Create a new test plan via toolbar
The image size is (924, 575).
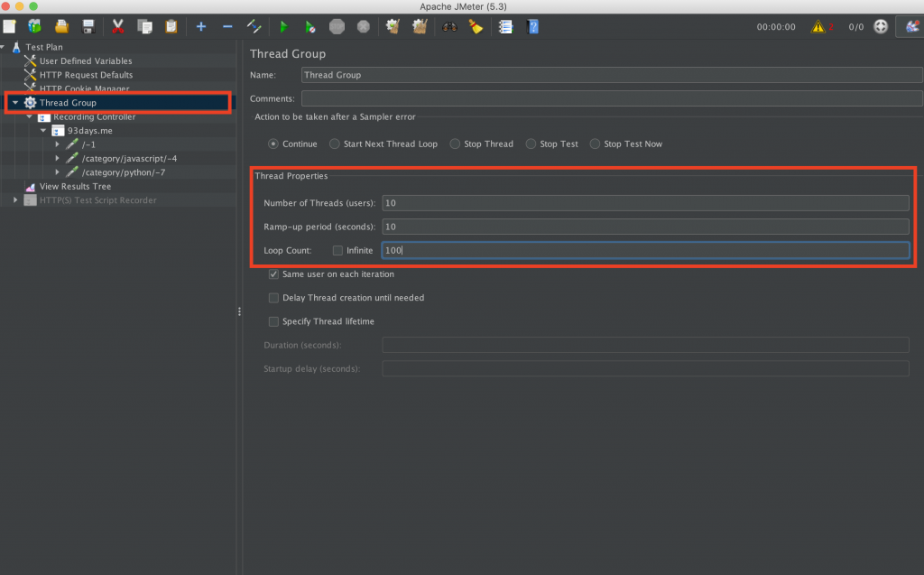tap(9, 26)
